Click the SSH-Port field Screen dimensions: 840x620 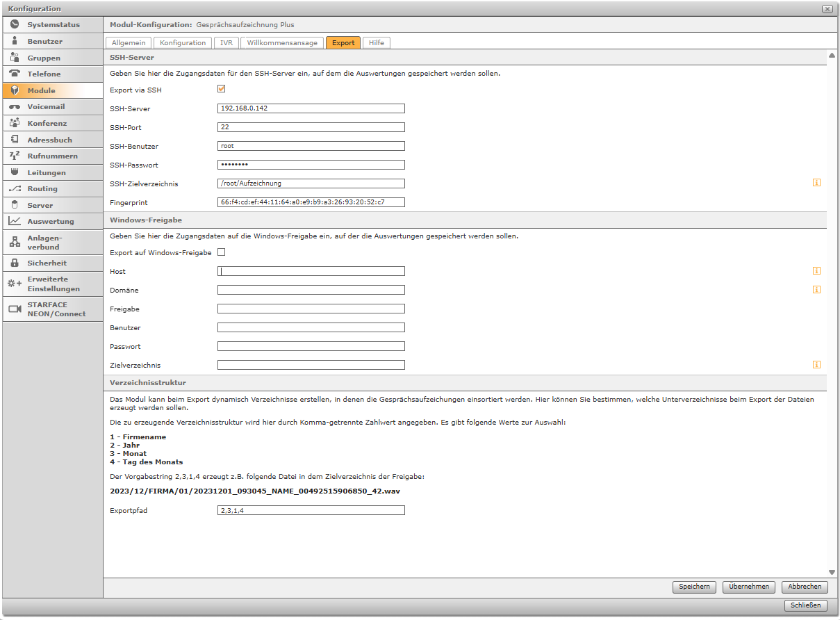pos(311,127)
